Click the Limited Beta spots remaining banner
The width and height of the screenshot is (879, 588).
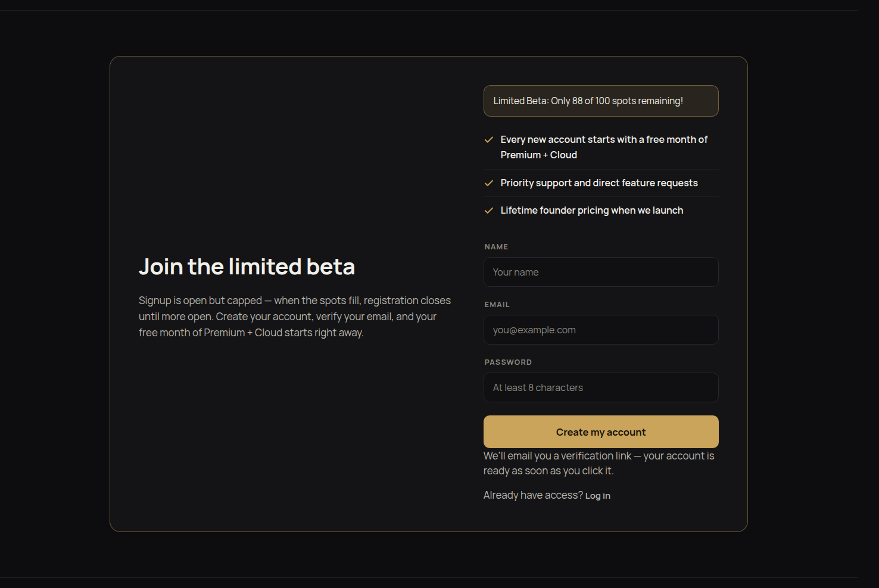(x=601, y=101)
